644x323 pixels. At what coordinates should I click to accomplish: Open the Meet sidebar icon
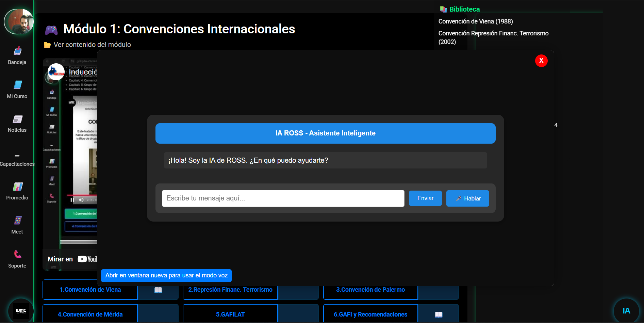click(x=17, y=221)
